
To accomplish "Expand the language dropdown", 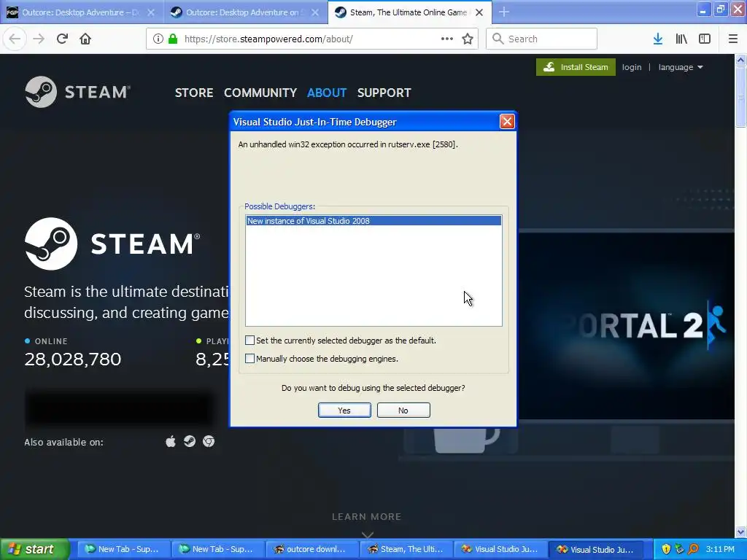I will 681,67.
